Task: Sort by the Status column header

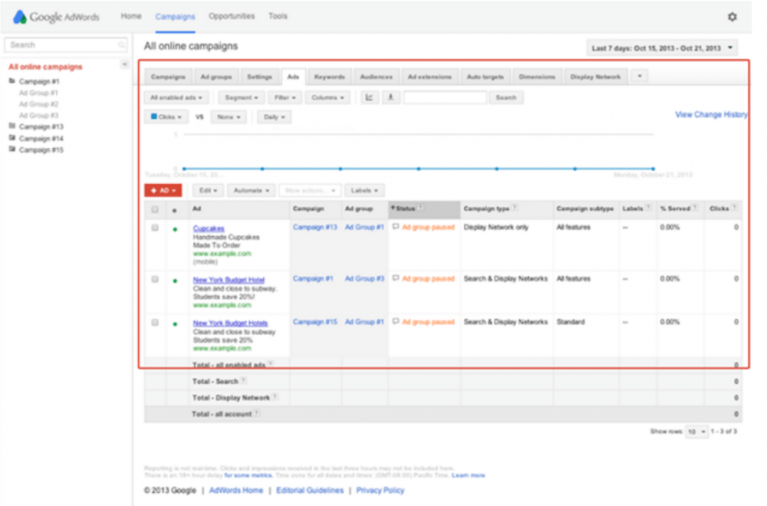Action: [x=424, y=209]
